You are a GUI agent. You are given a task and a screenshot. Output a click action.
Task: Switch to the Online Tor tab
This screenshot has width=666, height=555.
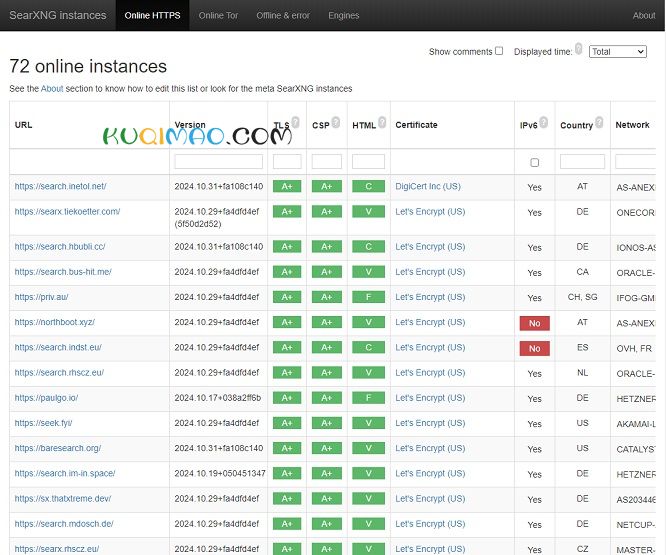[217, 15]
